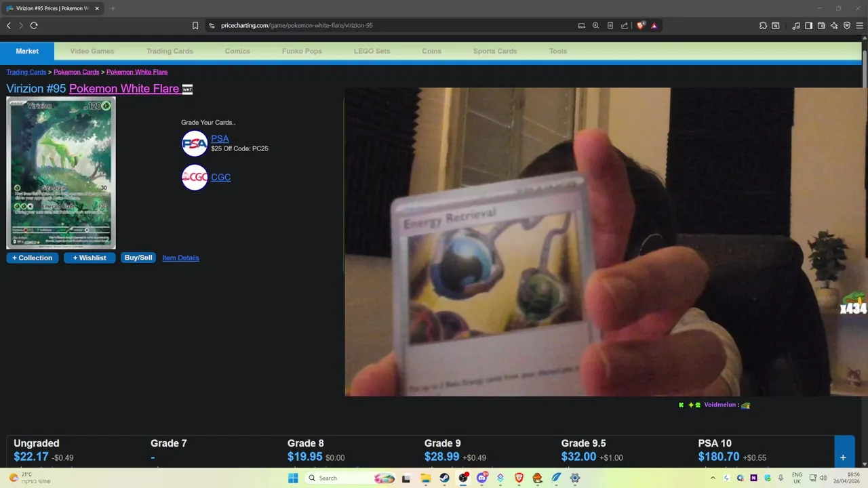
Task: Open the Item Details link
Action: pyautogui.click(x=180, y=258)
